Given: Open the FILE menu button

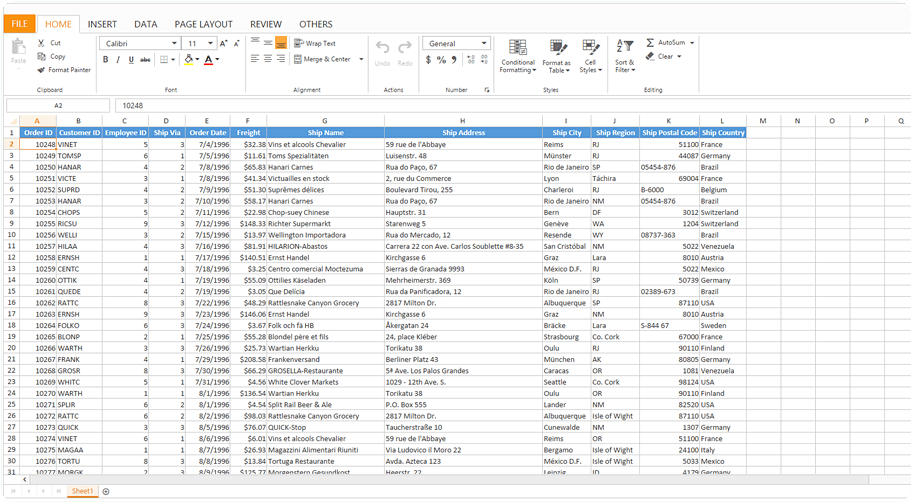Looking at the screenshot, I should [x=21, y=24].
